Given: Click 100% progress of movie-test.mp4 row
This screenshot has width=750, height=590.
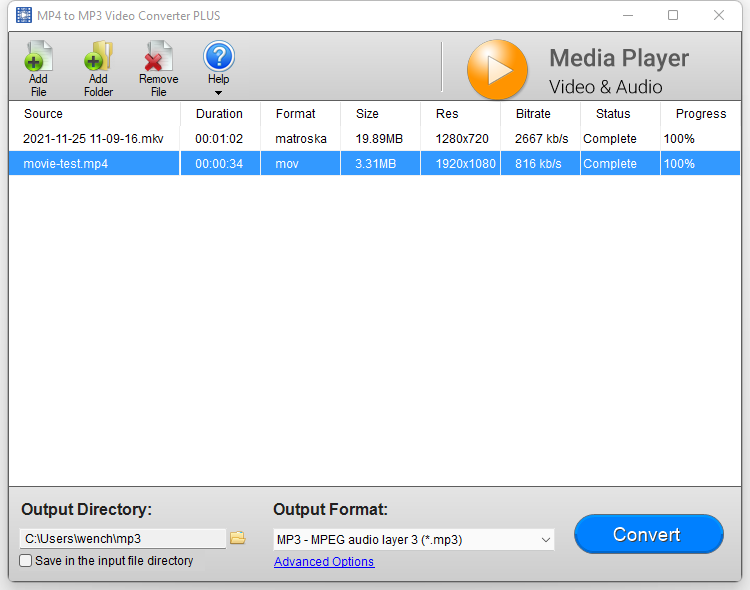Looking at the screenshot, I should pyautogui.click(x=679, y=164).
